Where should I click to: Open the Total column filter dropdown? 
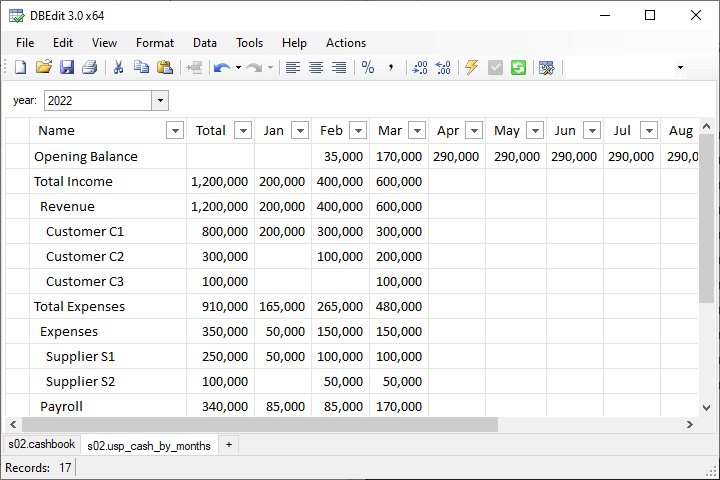pos(243,130)
